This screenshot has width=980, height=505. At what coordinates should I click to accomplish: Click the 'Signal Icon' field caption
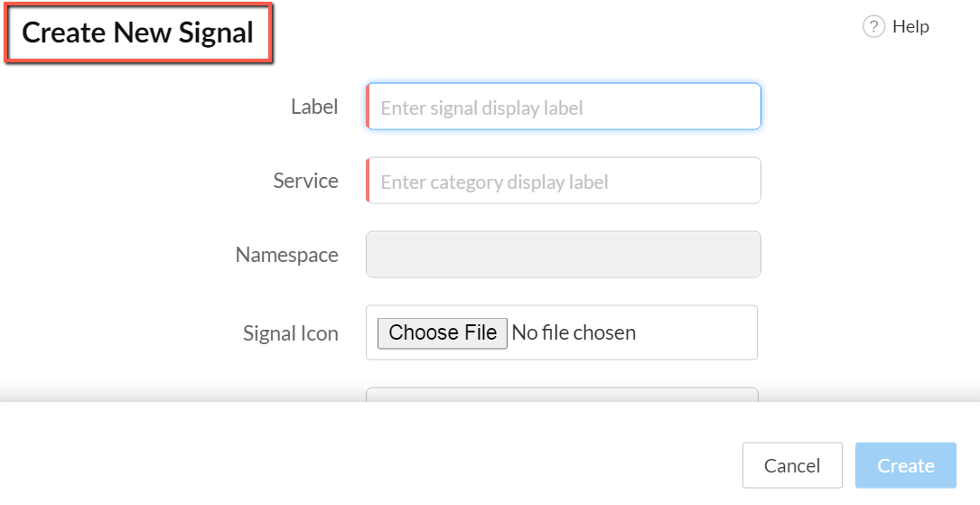pyautogui.click(x=290, y=333)
